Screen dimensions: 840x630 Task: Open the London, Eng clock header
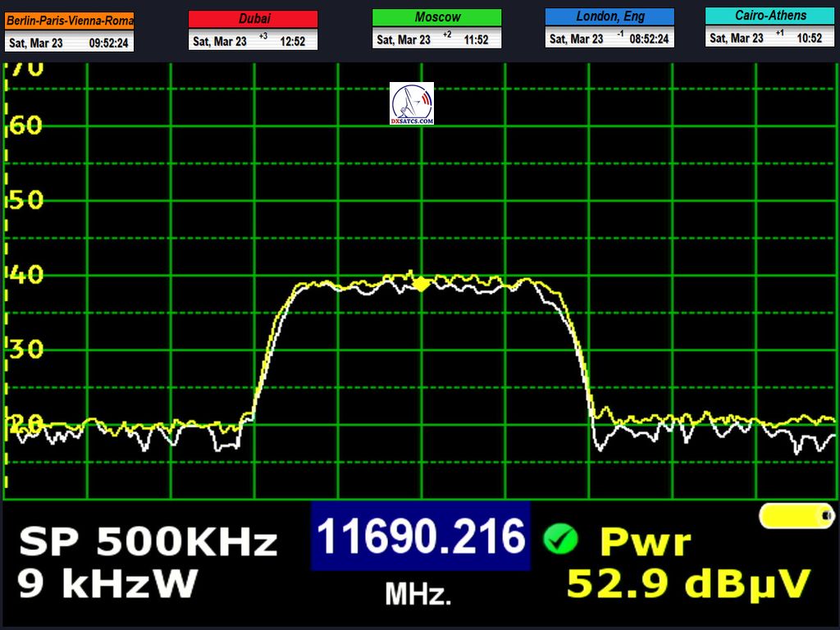point(609,16)
